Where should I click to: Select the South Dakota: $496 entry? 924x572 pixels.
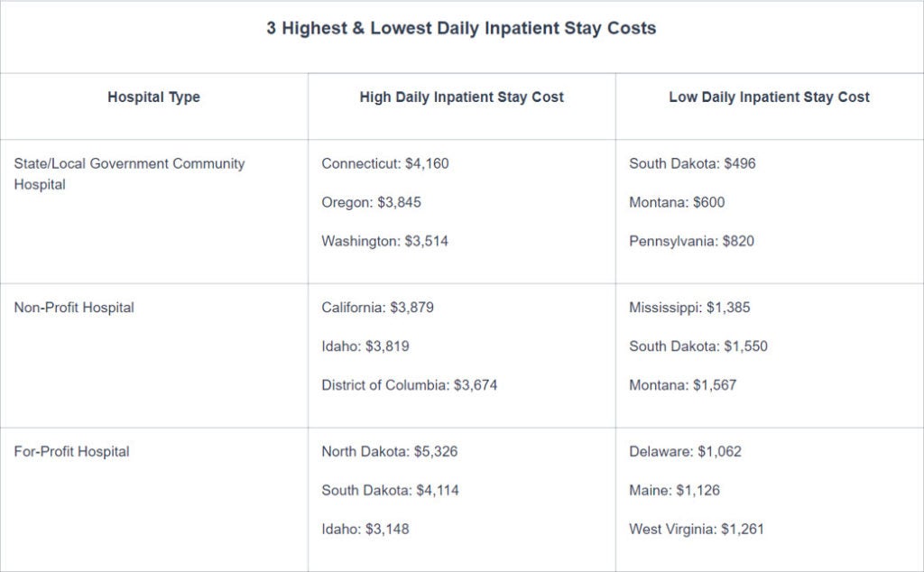click(x=692, y=164)
